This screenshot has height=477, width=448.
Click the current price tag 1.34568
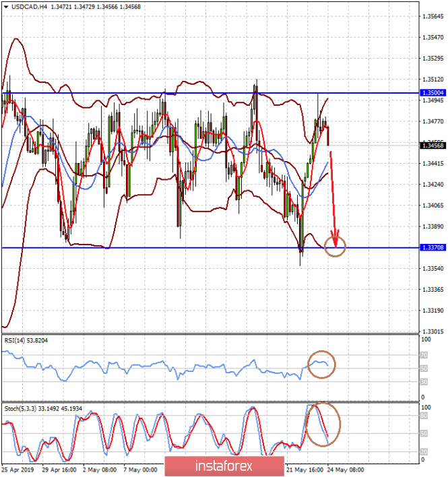433,146
